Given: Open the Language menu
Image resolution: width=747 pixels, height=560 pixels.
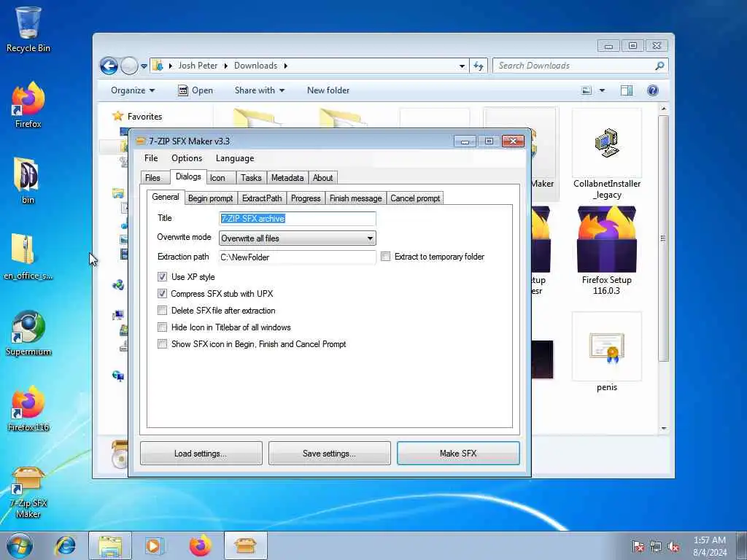Looking at the screenshot, I should point(235,158).
